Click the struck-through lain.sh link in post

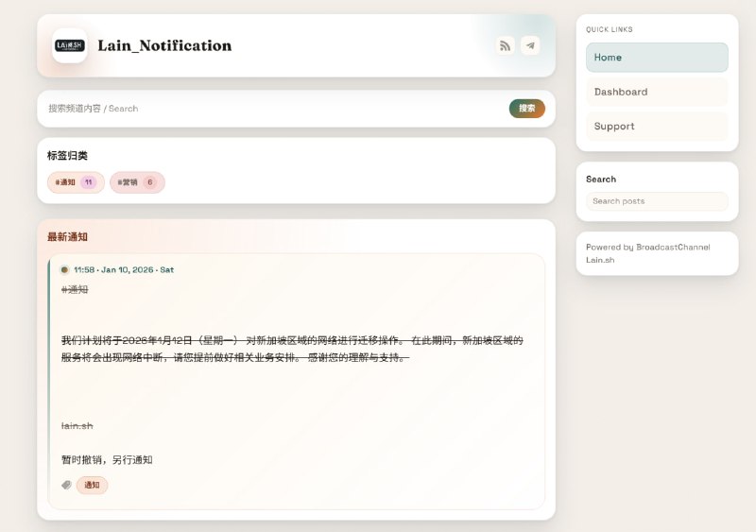click(x=77, y=426)
